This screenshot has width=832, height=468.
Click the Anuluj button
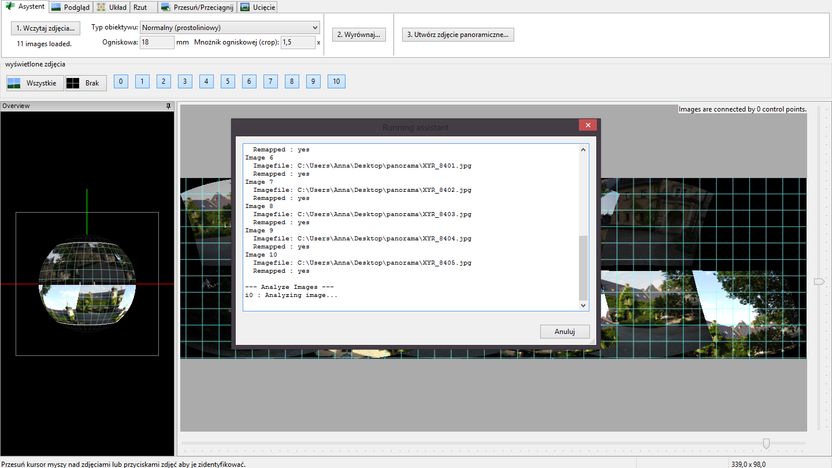pyautogui.click(x=565, y=332)
